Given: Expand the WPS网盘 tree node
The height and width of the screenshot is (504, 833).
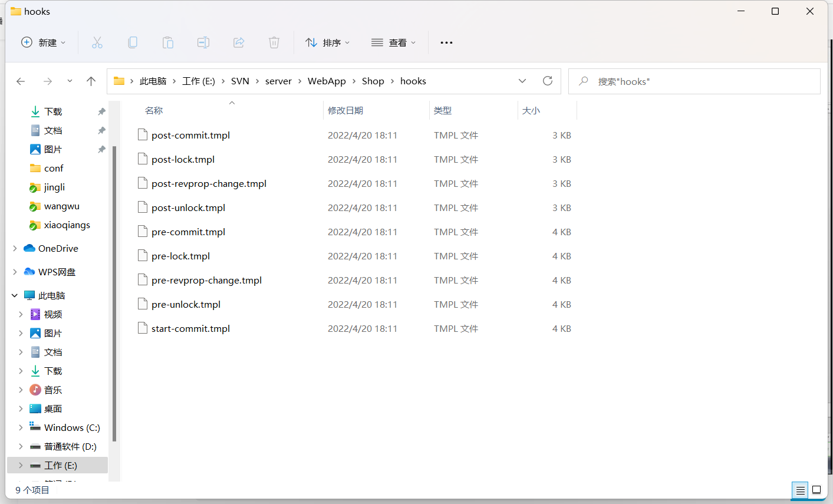Looking at the screenshot, I should (15, 272).
